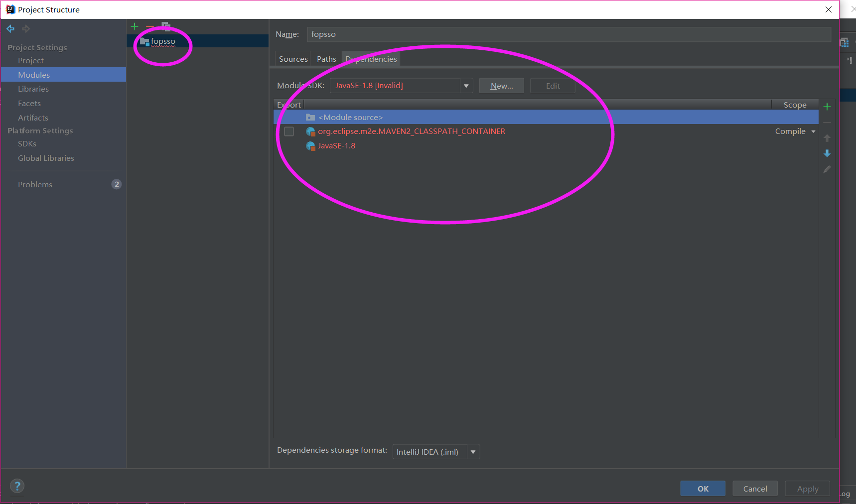Add a new module with plus icon
This screenshot has height=504, width=856.
pos(135,26)
